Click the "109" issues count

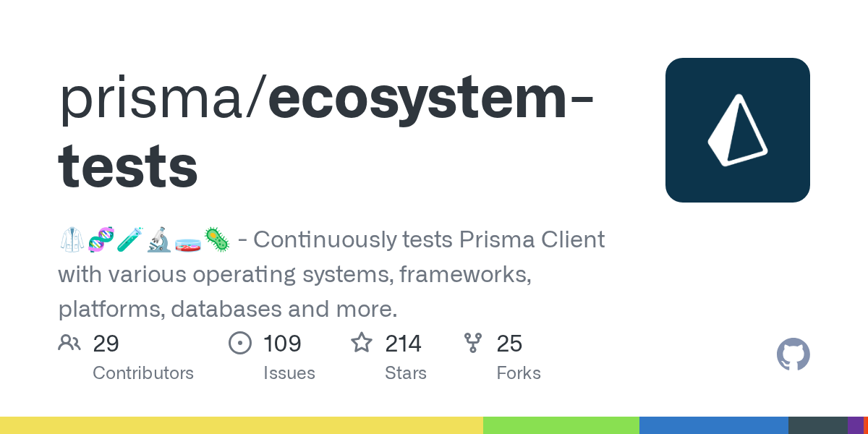(282, 343)
